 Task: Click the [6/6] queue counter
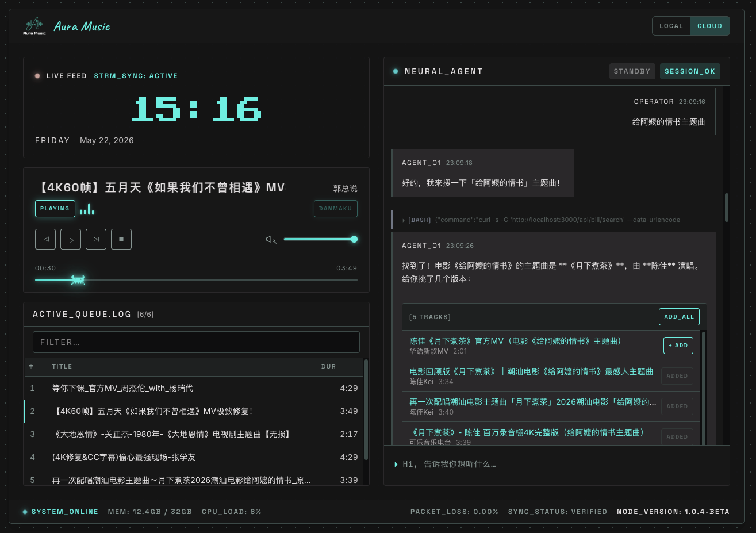tap(145, 315)
